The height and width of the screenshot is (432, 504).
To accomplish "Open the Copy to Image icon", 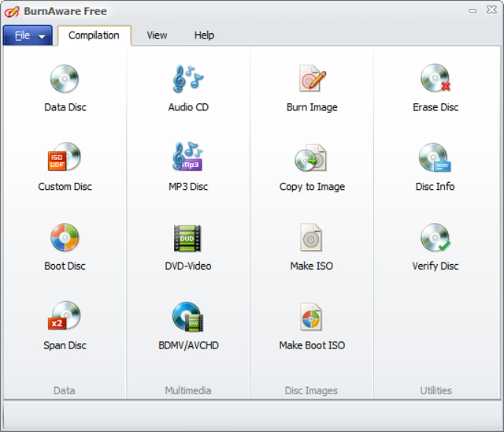I will 311,158.
